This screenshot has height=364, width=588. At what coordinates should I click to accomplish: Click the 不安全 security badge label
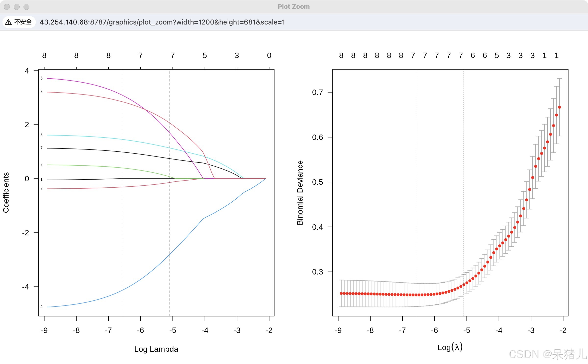click(x=23, y=22)
